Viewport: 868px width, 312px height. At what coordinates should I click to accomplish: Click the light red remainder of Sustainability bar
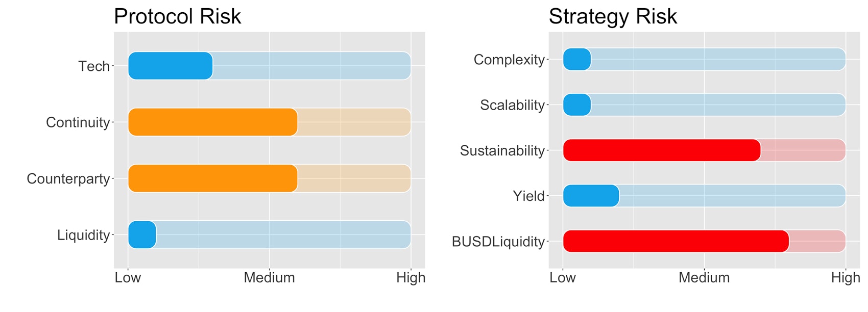pos(803,150)
